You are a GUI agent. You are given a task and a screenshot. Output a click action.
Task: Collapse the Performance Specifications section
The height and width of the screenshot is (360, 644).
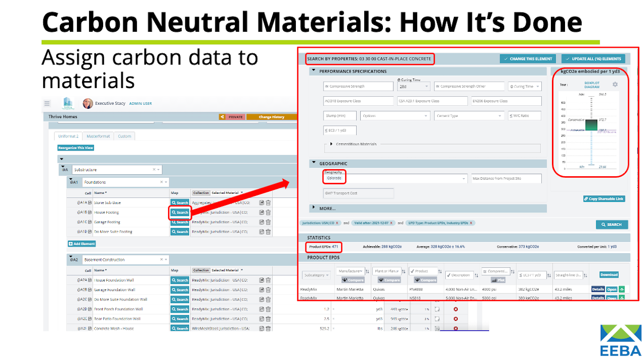click(x=314, y=71)
